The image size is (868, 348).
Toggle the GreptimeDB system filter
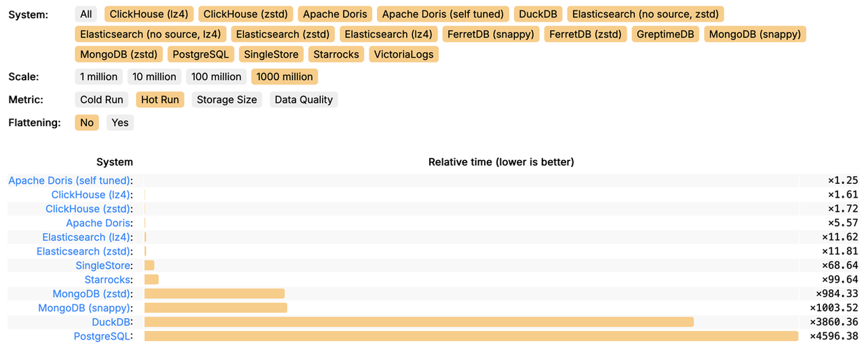(666, 34)
